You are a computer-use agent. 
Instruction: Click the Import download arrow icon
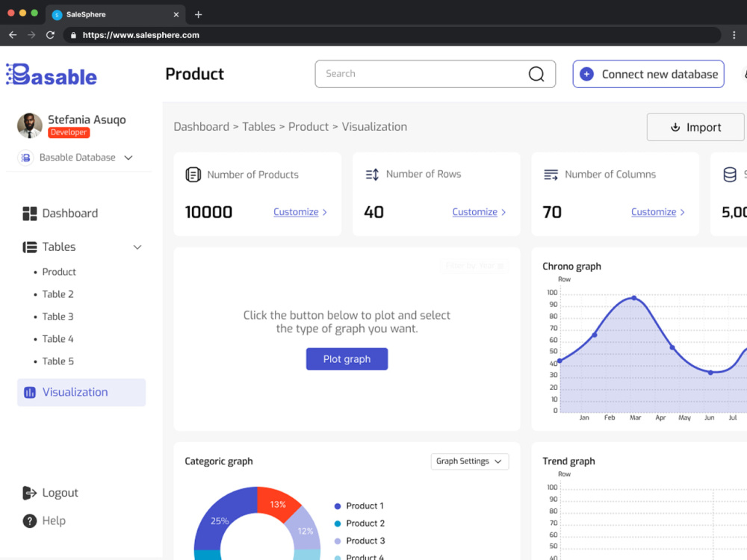click(675, 127)
